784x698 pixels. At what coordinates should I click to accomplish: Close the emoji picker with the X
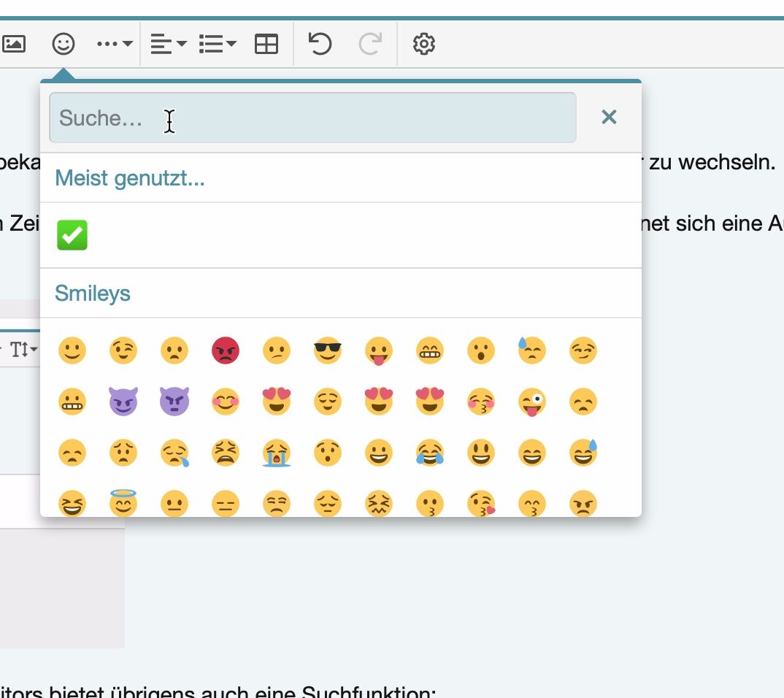tap(609, 117)
